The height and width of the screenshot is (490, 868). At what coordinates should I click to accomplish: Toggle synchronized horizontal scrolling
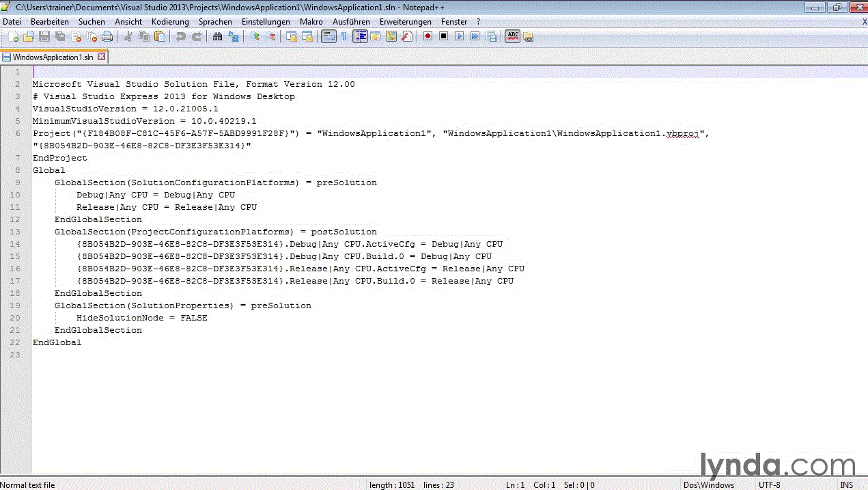pos(307,36)
